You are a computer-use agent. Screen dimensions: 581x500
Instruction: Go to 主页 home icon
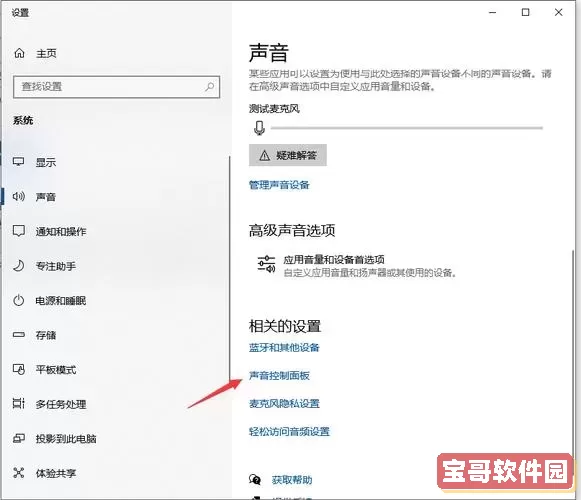coord(19,53)
